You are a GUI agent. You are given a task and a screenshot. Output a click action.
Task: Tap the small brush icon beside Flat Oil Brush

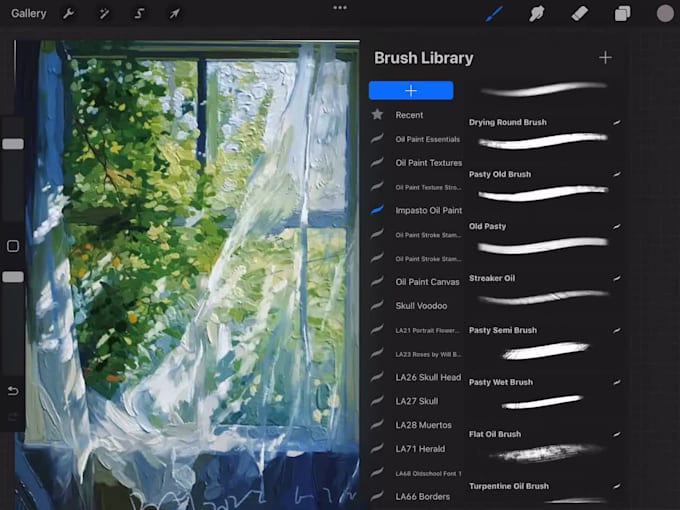(617, 434)
